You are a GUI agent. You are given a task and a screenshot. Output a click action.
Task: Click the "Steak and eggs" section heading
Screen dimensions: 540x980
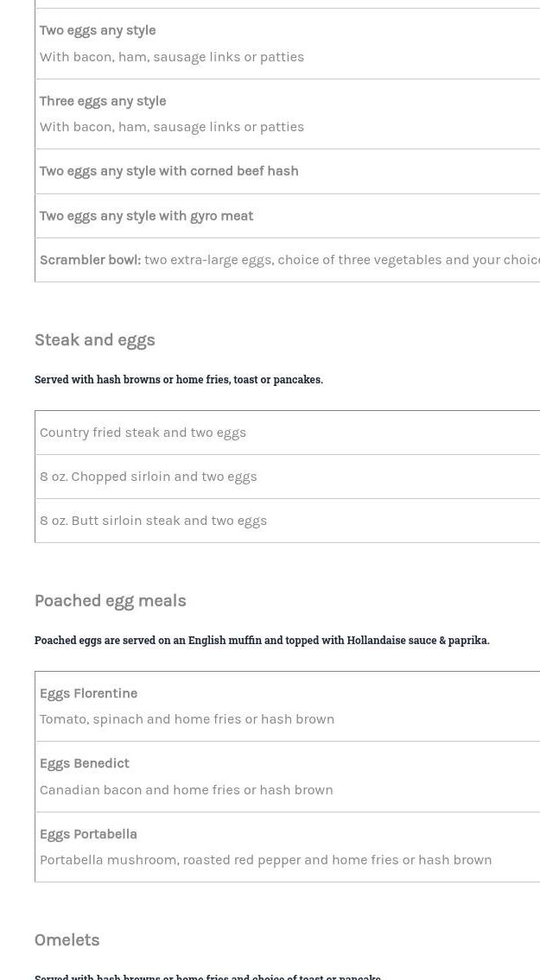(95, 340)
